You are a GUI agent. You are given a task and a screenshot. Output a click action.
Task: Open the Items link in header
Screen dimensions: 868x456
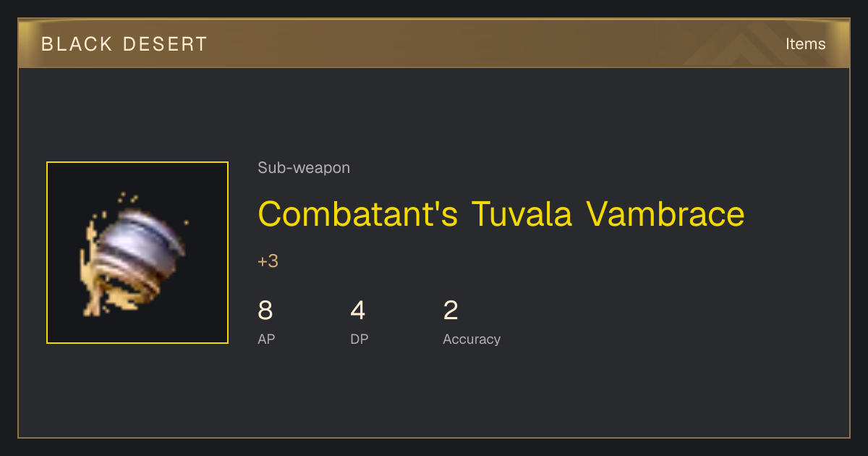point(805,44)
